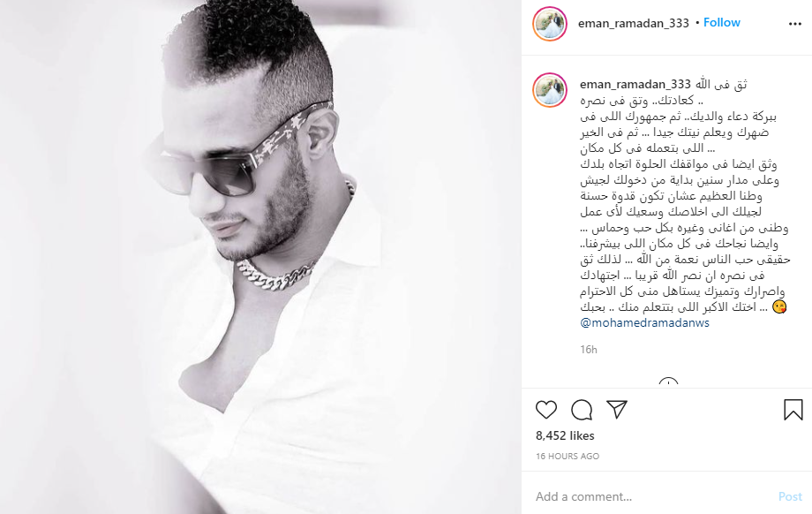Viewport: 812px width, 514px height.
Task: Open comments via the speech bubble icon
Action: pyautogui.click(x=582, y=410)
